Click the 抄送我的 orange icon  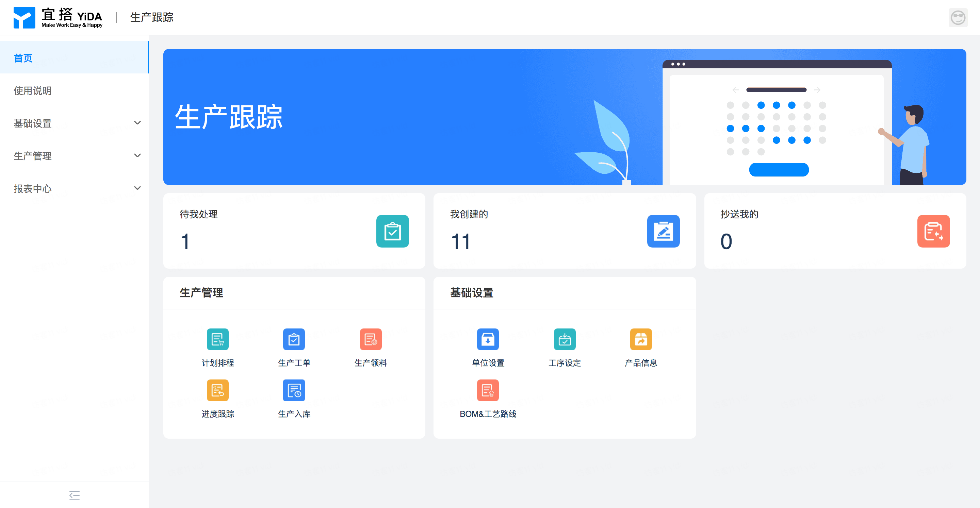coord(933,231)
